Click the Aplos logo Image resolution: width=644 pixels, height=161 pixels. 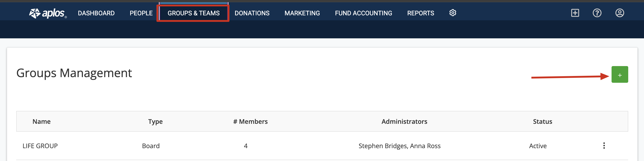(x=48, y=13)
